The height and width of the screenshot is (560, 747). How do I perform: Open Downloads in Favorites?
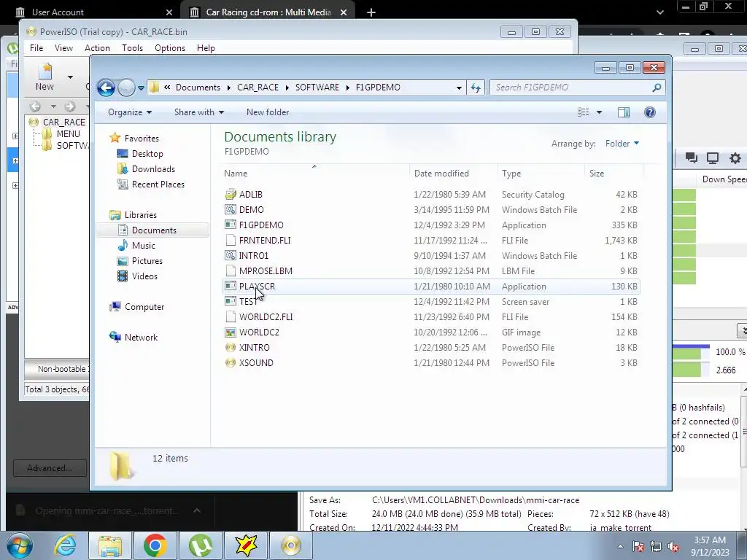[x=153, y=169]
